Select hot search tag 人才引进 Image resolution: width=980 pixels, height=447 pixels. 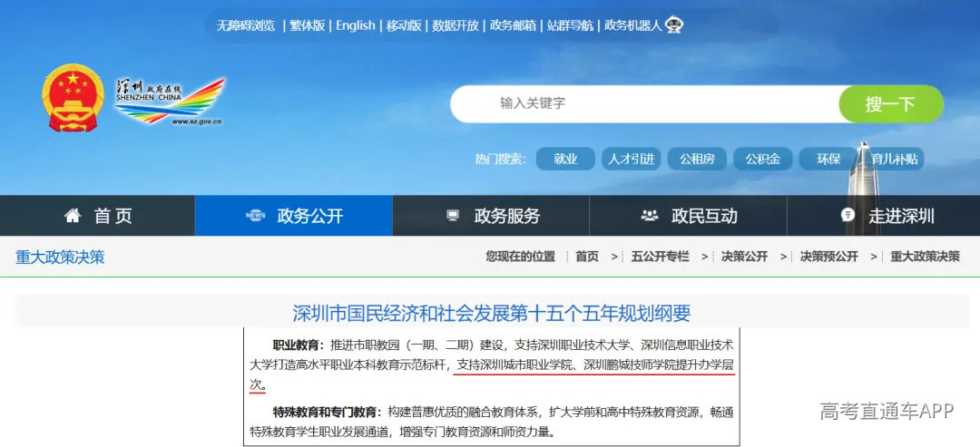click(x=632, y=160)
